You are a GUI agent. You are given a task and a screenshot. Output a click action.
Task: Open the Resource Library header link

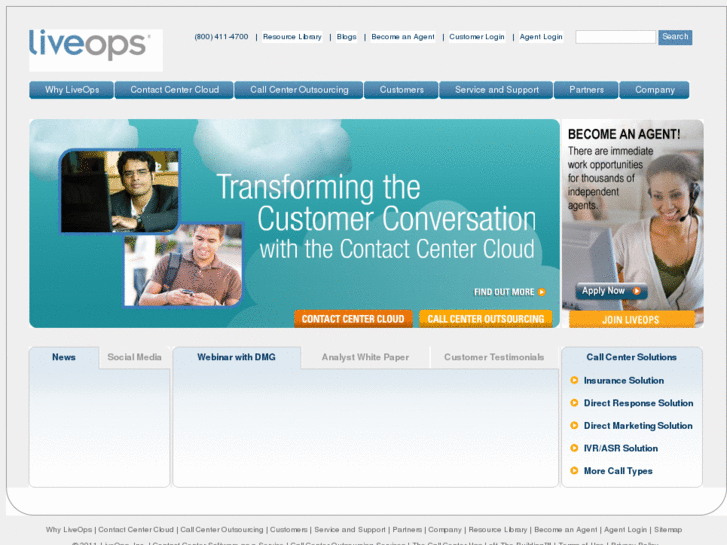pos(292,37)
